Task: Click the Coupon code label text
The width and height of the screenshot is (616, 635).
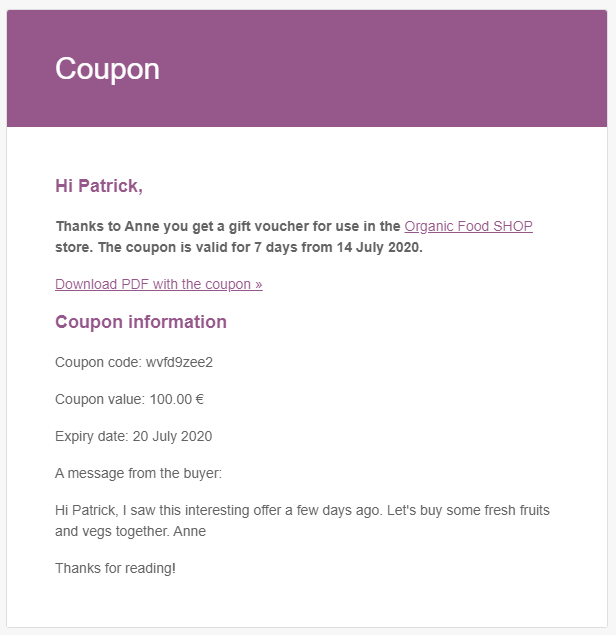Action: pos(98,362)
